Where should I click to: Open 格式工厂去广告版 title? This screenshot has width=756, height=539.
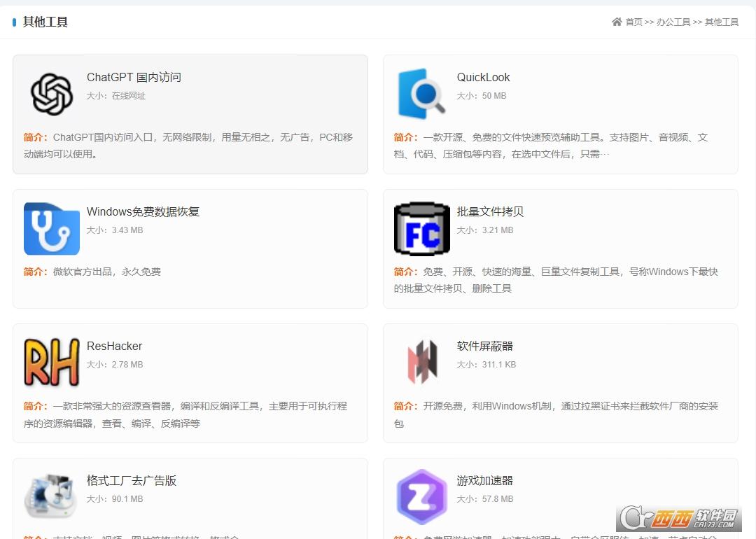click(x=132, y=481)
